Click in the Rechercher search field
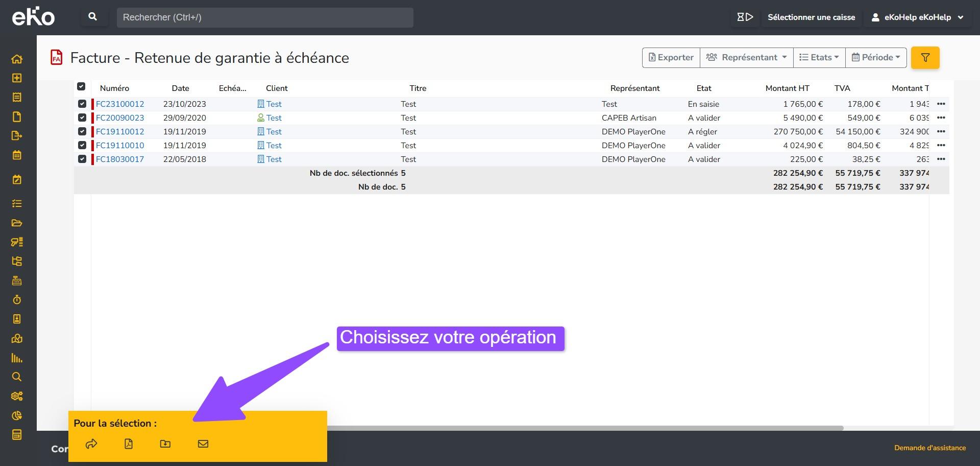The image size is (980, 466). point(265,17)
